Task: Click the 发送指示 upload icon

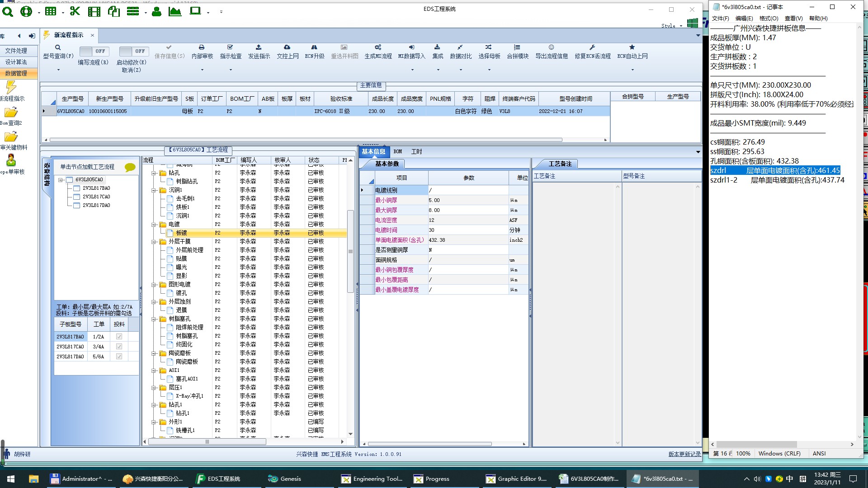Action: point(259,47)
